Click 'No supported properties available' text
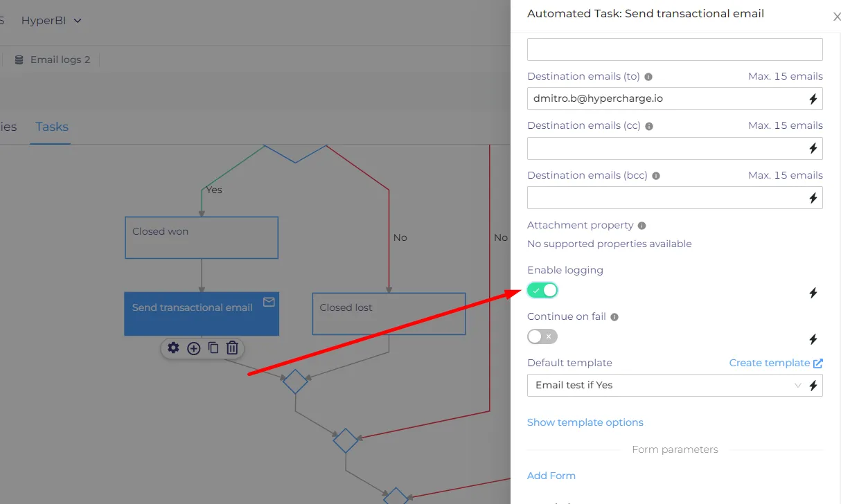 point(610,244)
